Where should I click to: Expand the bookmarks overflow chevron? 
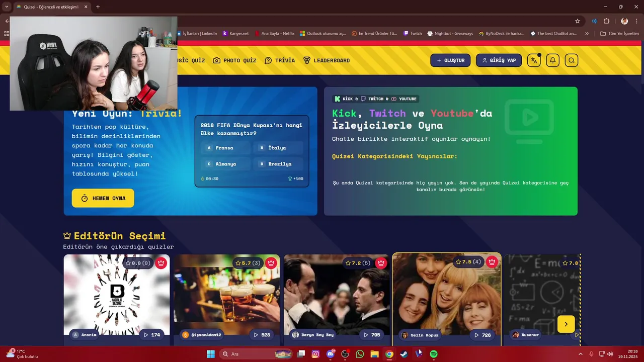click(x=587, y=33)
